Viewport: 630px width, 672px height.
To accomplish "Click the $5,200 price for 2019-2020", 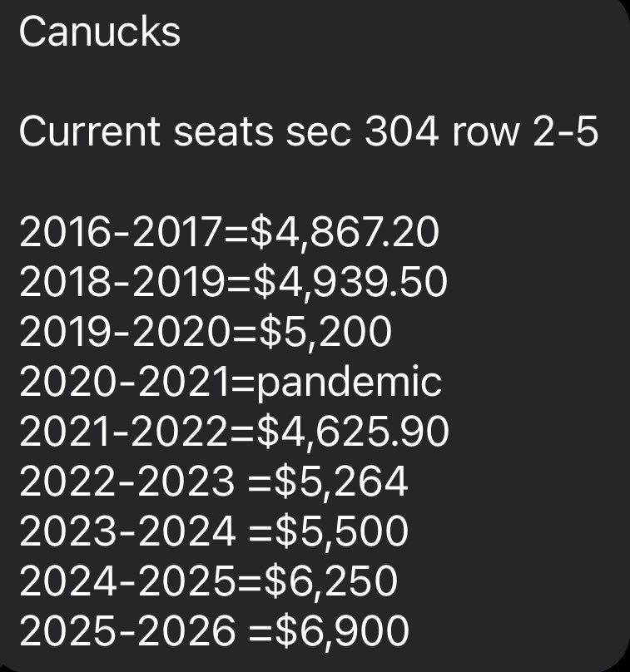I will pyautogui.click(x=325, y=332).
